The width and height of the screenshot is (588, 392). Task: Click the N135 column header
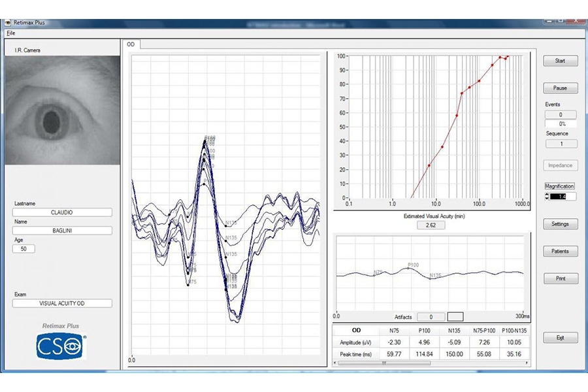(x=454, y=331)
